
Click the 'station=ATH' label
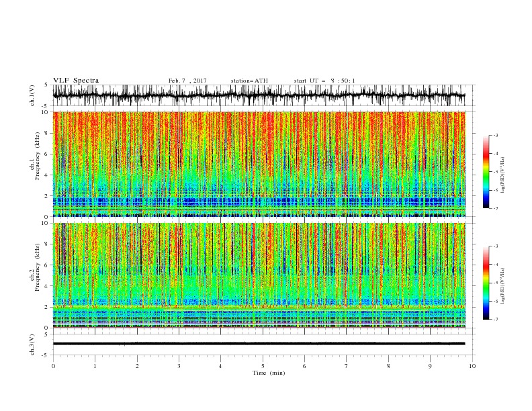(249, 81)
